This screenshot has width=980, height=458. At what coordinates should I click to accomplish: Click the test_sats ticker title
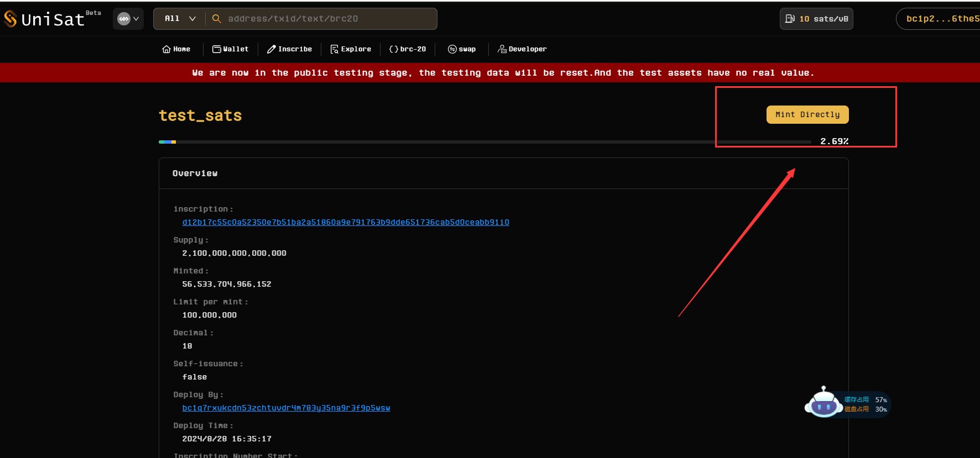[x=200, y=115]
